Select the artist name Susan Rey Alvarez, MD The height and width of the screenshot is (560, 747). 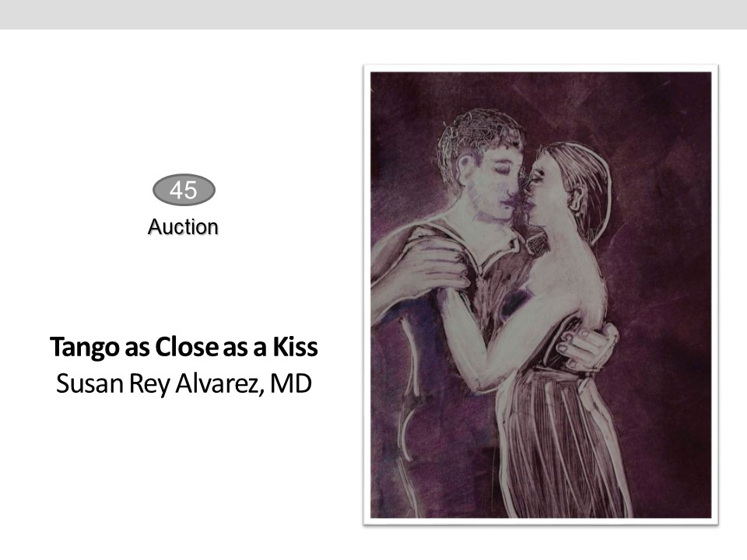(184, 383)
